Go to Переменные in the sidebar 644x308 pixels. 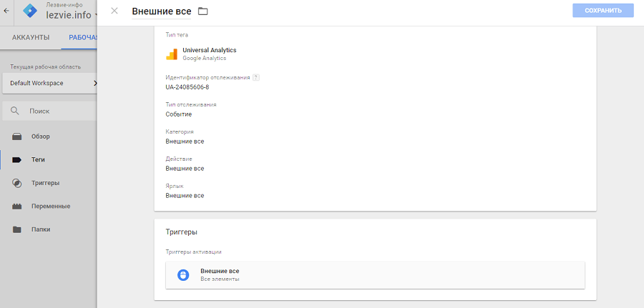coord(50,206)
